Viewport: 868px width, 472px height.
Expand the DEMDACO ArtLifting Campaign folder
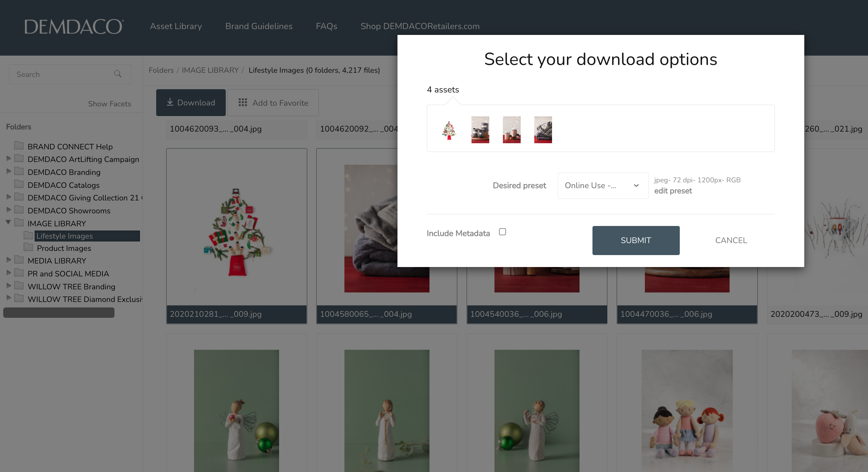[x=9, y=158]
